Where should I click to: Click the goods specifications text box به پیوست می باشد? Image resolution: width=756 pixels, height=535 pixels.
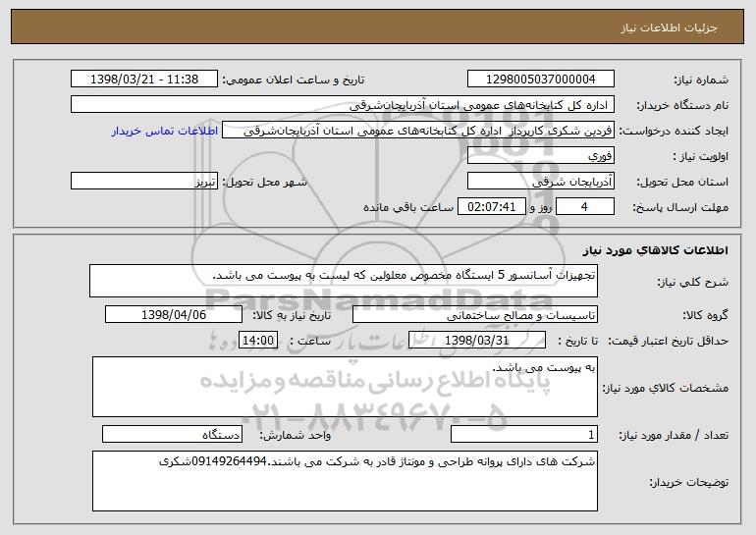click(345, 387)
